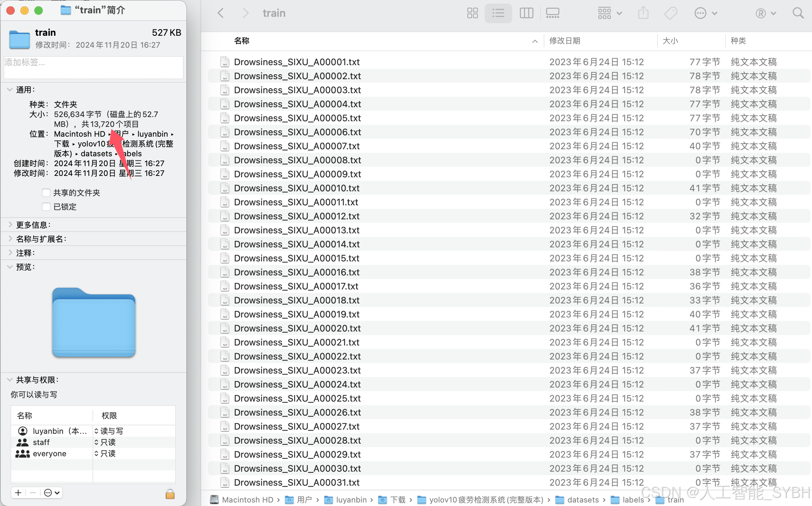Open Finder search magnifier
812x506 pixels.
798,13
